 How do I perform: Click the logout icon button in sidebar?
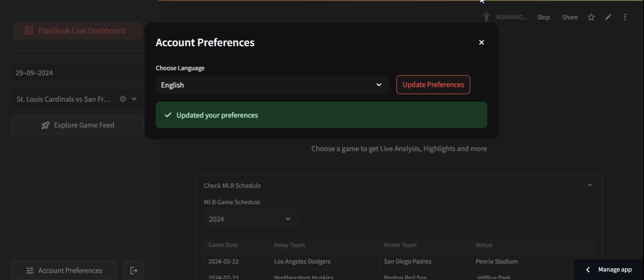click(134, 271)
